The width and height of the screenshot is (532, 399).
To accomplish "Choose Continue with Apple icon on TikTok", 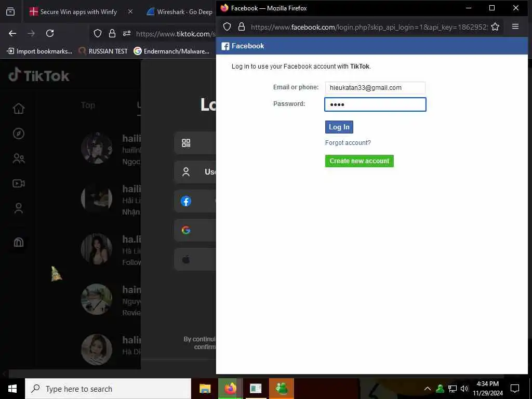I will (186, 260).
